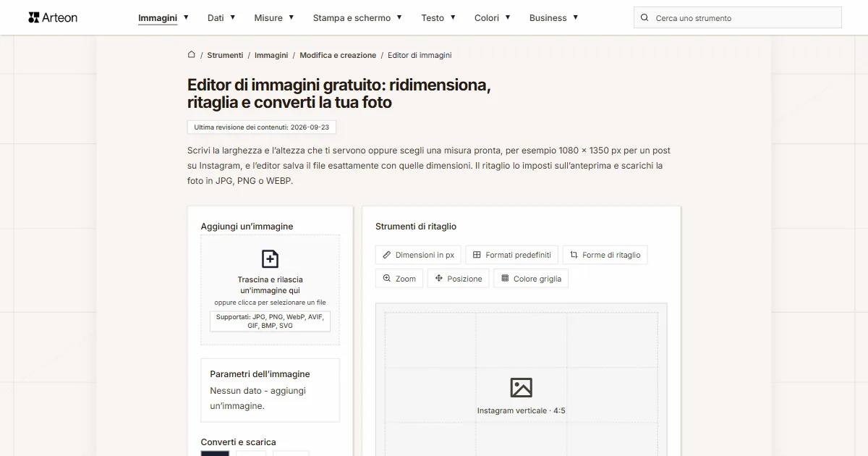This screenshot has height=456, width=868.
Task: Click the Arteon logo icon
Action: tap(33, 17)
